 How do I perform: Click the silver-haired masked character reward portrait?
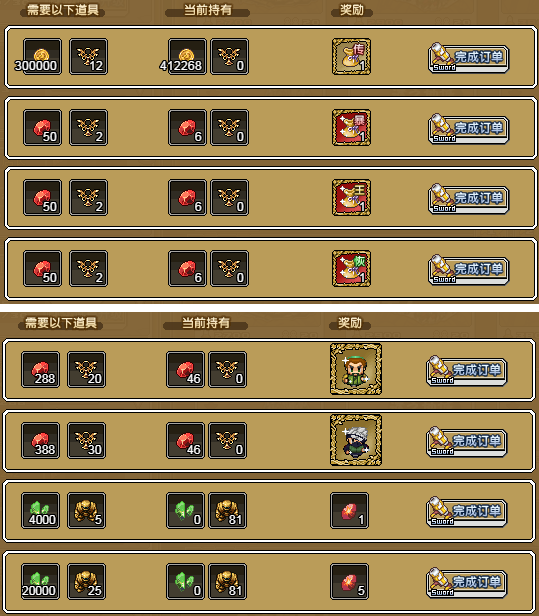coord(356,440)
